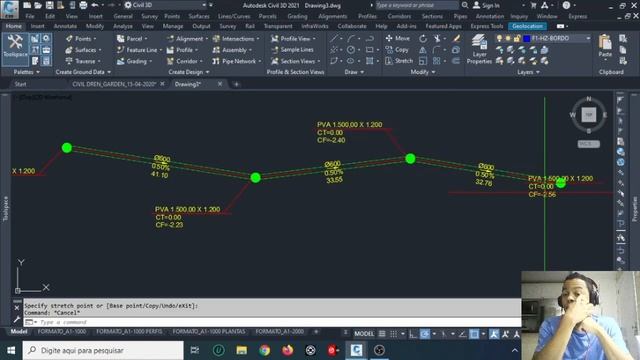Screen dimensions: 640x360
Task: Toggle the drawing grid display
Action: point(382,334)
